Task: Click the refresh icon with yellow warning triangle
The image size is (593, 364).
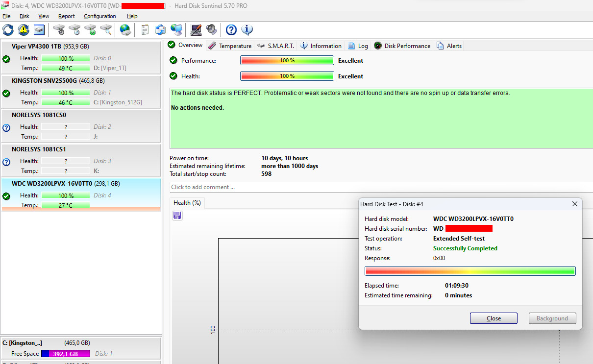Action: (x=24, y=30)
